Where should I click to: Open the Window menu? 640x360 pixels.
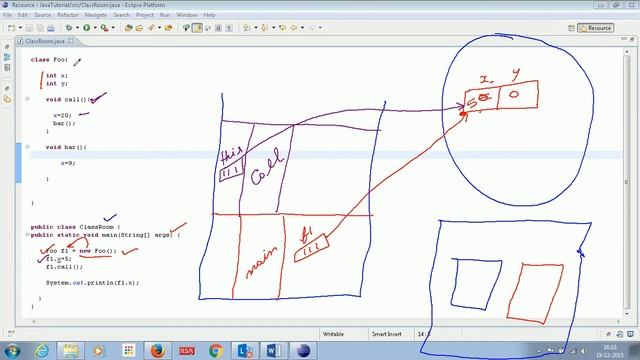(x=187, y=15)
